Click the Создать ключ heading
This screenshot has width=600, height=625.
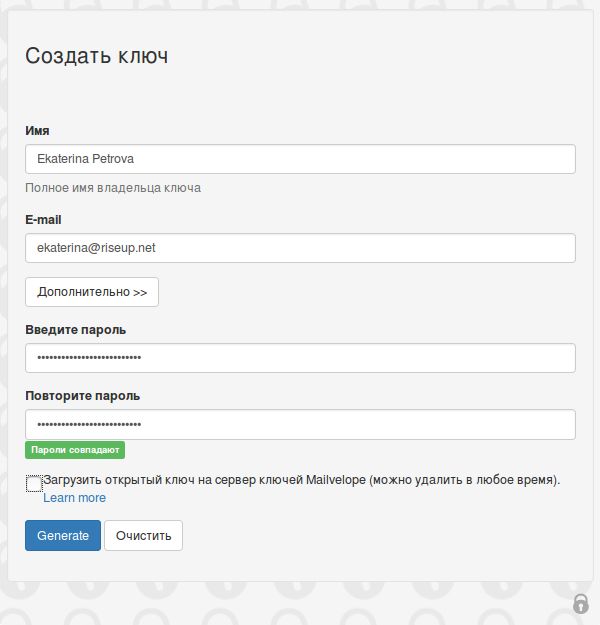point(96,56)
